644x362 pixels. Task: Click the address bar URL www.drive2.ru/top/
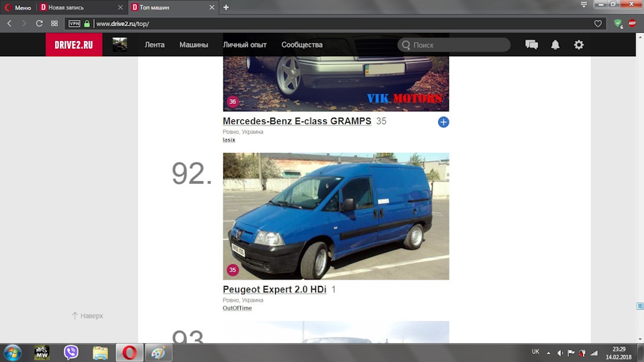122,24
